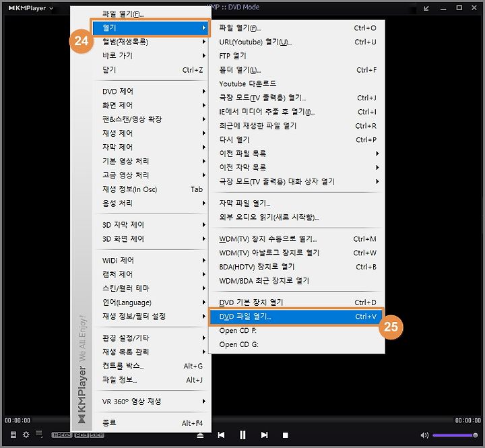This screenshot has width=485, height=448.
Task: Select 파일 정보 Alt+J entry
Action: pyautogui.click(x=151, y=380)
